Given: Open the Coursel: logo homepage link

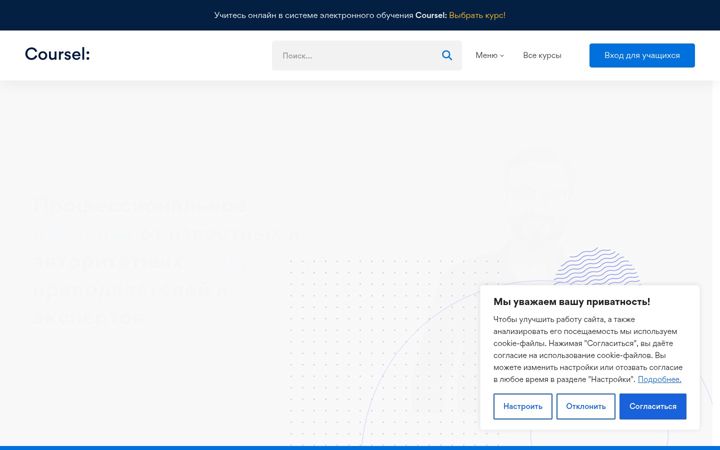Looking at the screenshot, I should [57, 54].
